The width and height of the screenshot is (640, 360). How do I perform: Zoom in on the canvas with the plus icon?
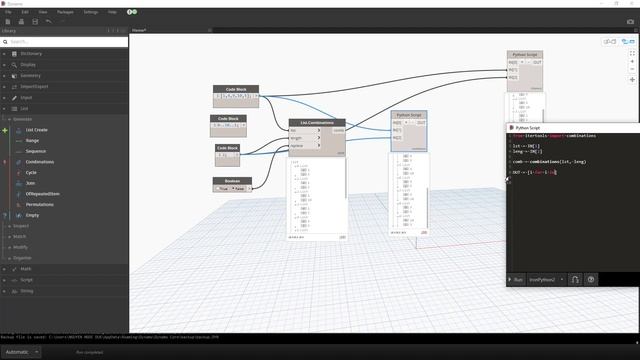click(632, 62)
